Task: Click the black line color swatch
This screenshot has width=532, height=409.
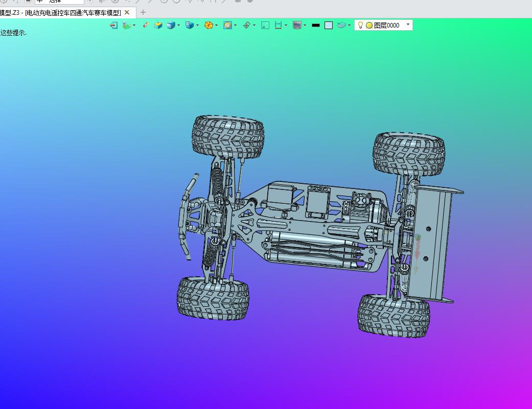Action: [316, 25]
